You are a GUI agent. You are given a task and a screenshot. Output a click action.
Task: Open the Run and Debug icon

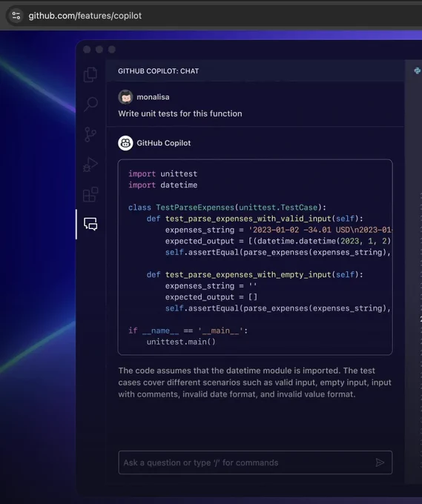tap(90, 165)
